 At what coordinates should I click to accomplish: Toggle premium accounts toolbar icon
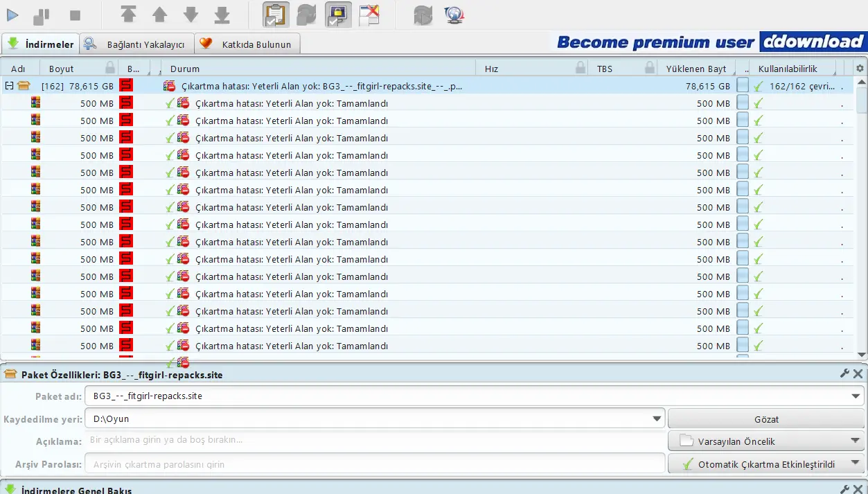click(338, 15)
